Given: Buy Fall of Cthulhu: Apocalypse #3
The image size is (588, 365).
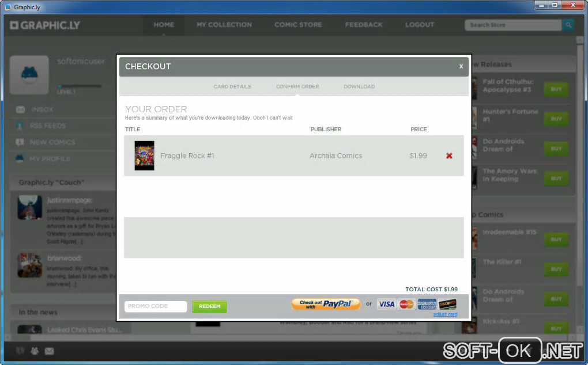Looking at the screenshot, I should pos(556,89).
